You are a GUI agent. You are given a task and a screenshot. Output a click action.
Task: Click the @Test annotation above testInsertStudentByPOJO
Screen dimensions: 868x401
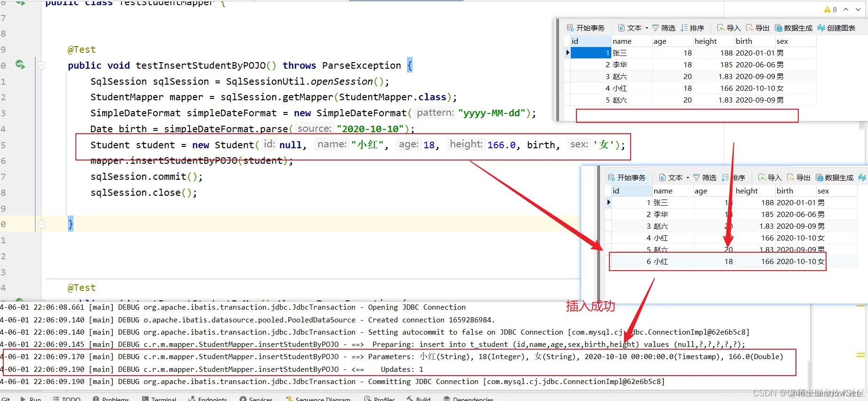(x=81, y=49)
